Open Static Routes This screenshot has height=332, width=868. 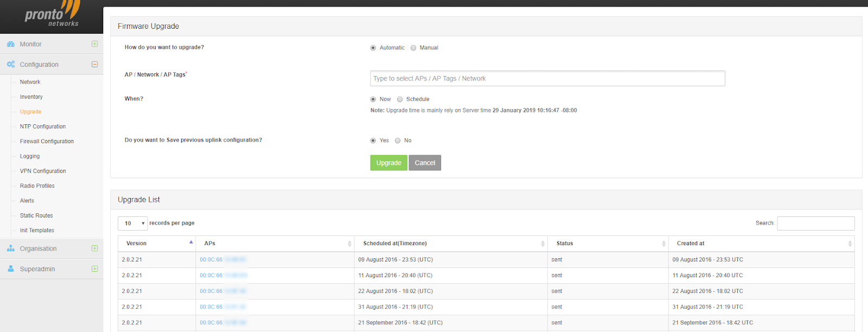36,215
